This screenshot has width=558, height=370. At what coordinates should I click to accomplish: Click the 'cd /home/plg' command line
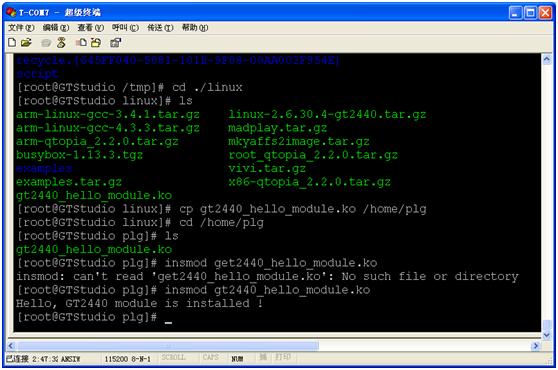point(140,223)
